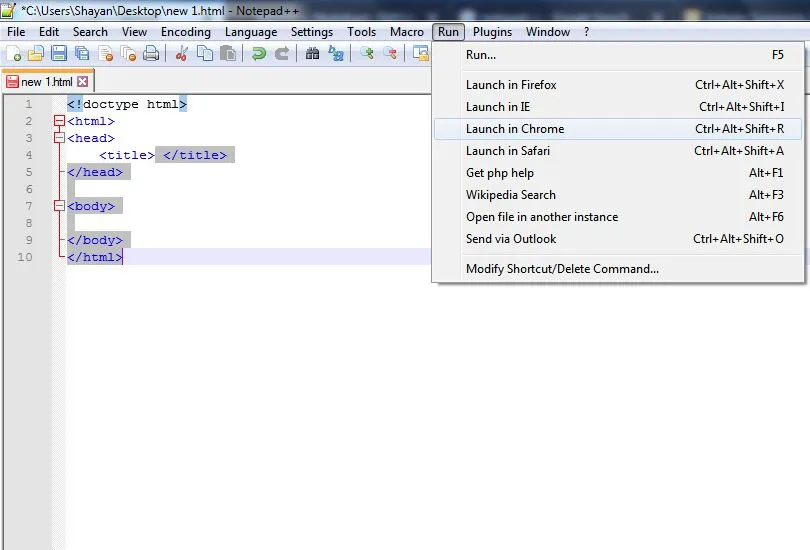This screenshot has width=810, height=550.
Task: Collapse the html tag fold on line 2
Action: pyautogui.click(x=59, y=121)
